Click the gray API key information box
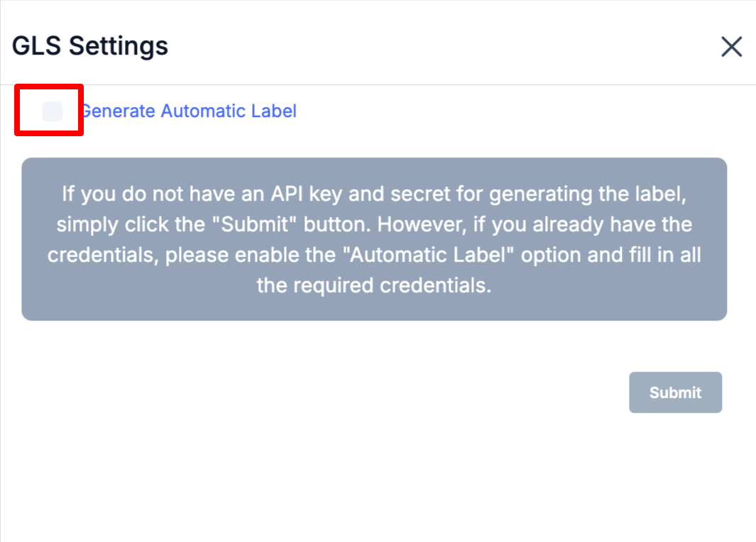The width and height of the screenshot is (756, 542). (x=374, y=239)
